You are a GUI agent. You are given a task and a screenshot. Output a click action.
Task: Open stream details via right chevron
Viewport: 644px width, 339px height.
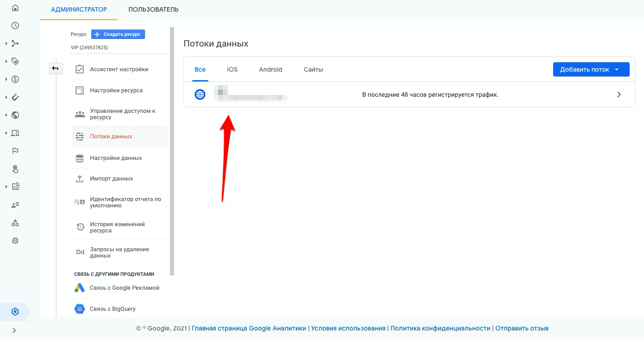pyautogui.click(x=619, y=94)
